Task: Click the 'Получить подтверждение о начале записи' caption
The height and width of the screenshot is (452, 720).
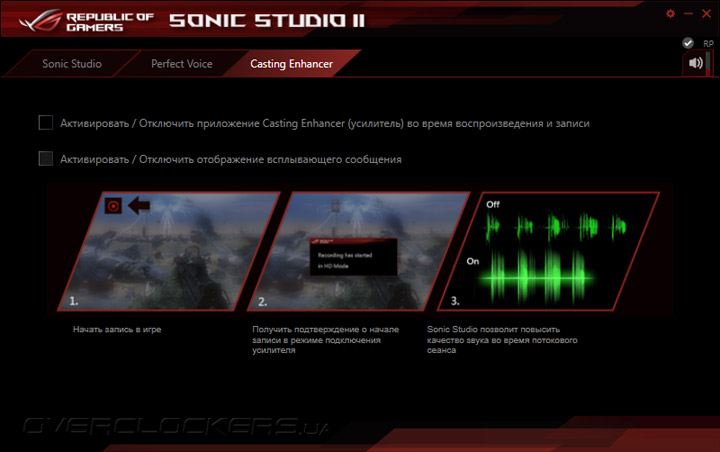Action: (326, 340)
